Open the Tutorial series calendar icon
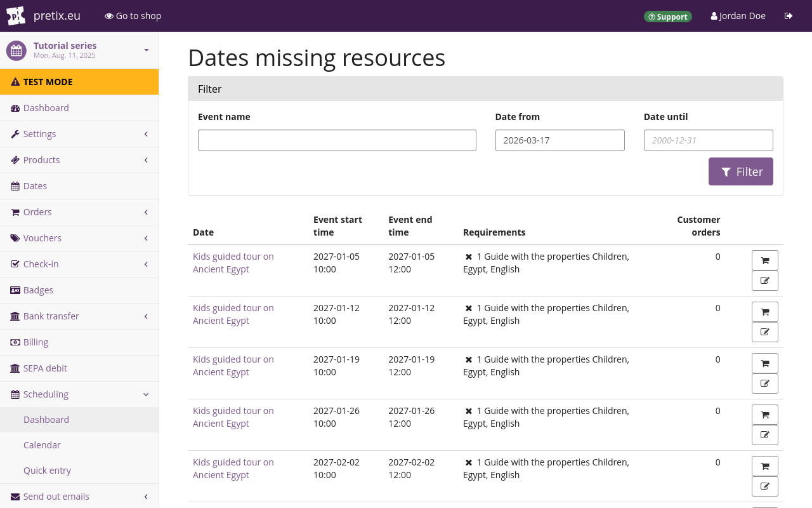 point(16,51)
